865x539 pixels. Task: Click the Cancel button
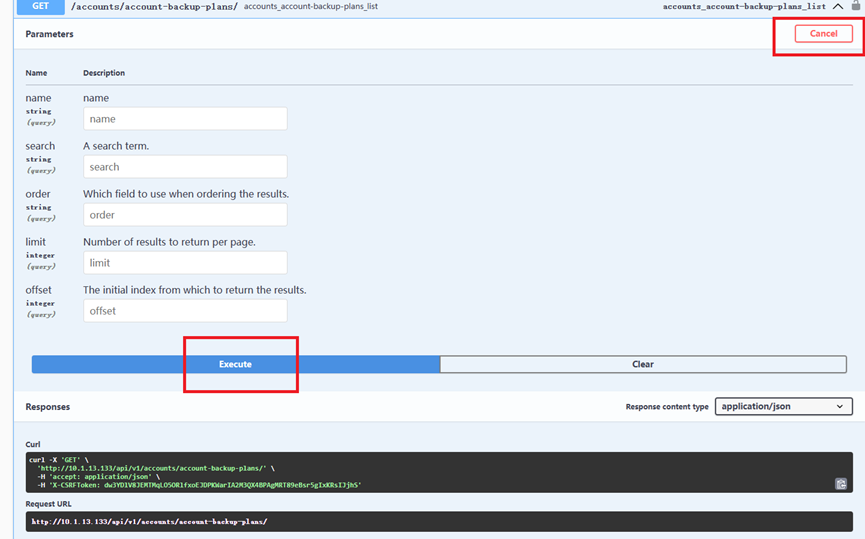(823, 34)
